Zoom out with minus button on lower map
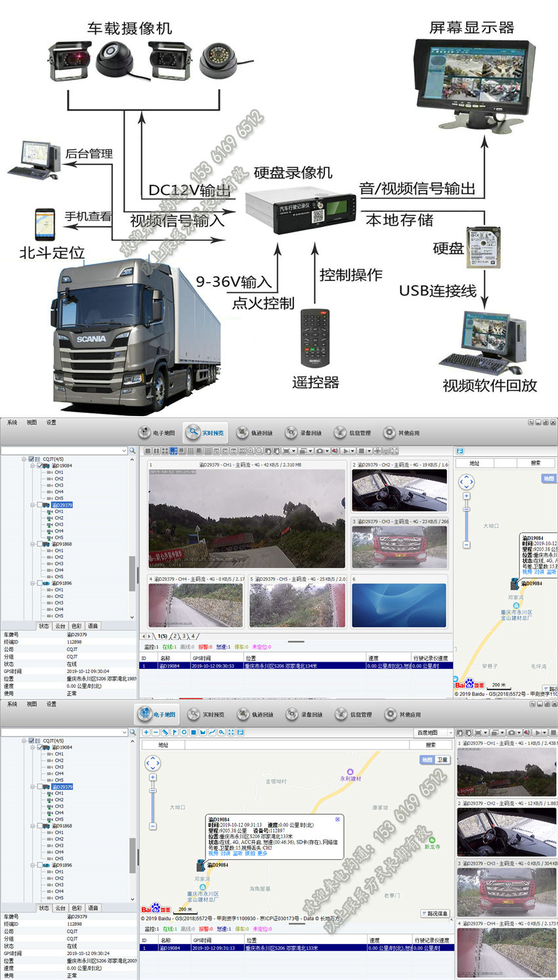 pos(153,826)
